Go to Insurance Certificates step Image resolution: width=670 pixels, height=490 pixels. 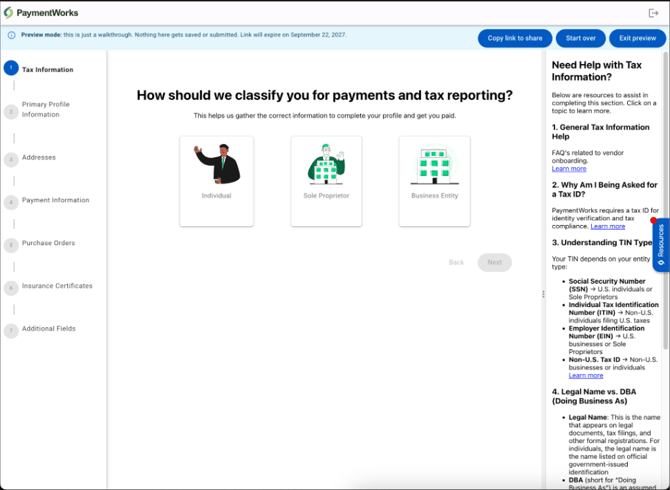57,286
